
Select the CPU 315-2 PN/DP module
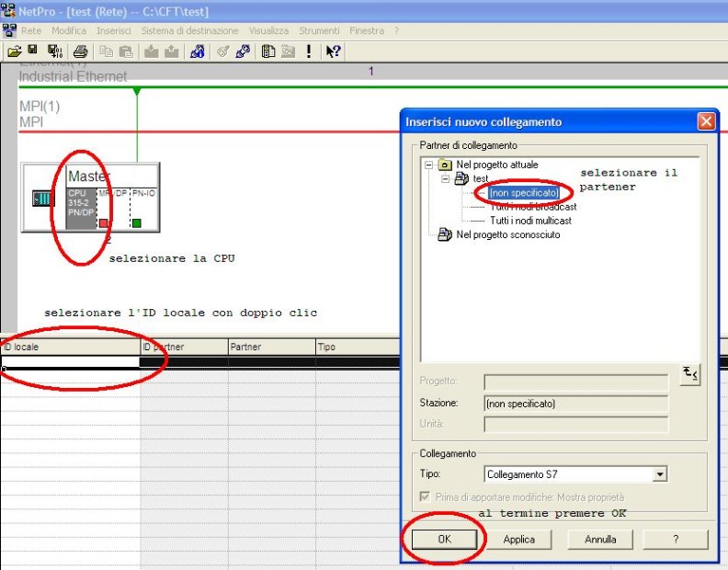point(81,209)
